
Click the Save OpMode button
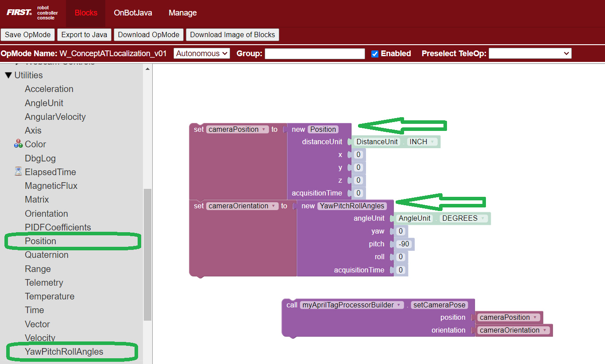pos(28,34)
